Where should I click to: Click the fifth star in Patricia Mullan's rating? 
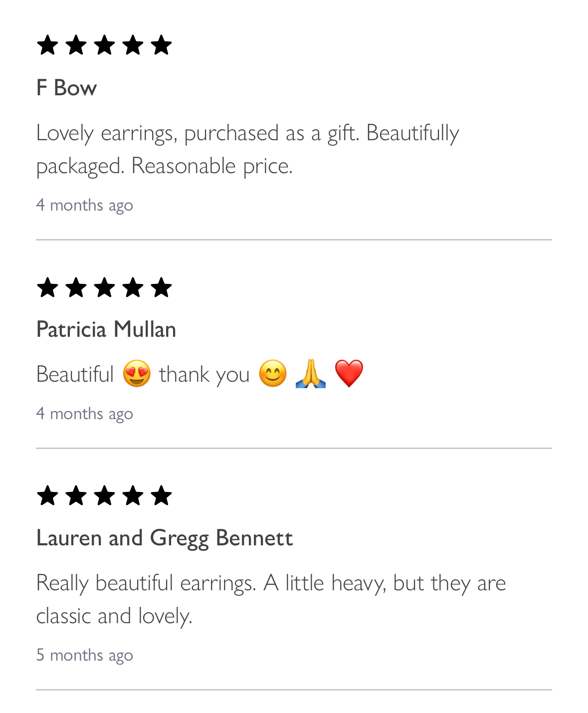coord(161,287)
